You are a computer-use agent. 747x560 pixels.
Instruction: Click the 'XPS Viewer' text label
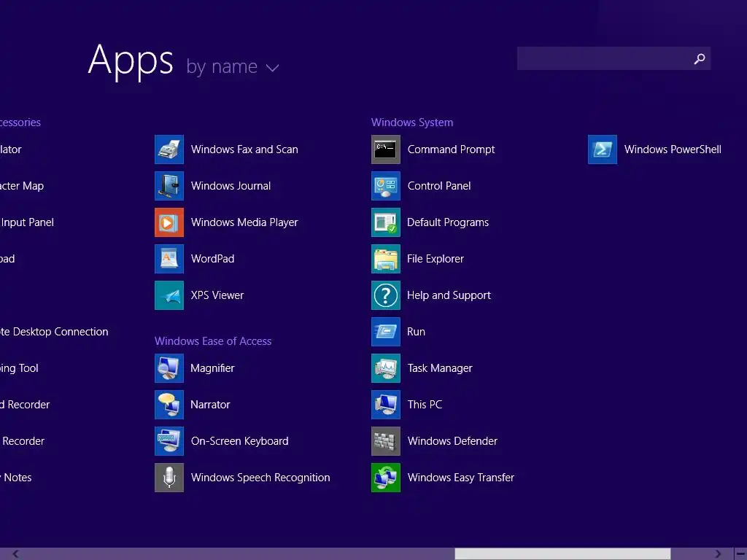click(x=217, y=295)
